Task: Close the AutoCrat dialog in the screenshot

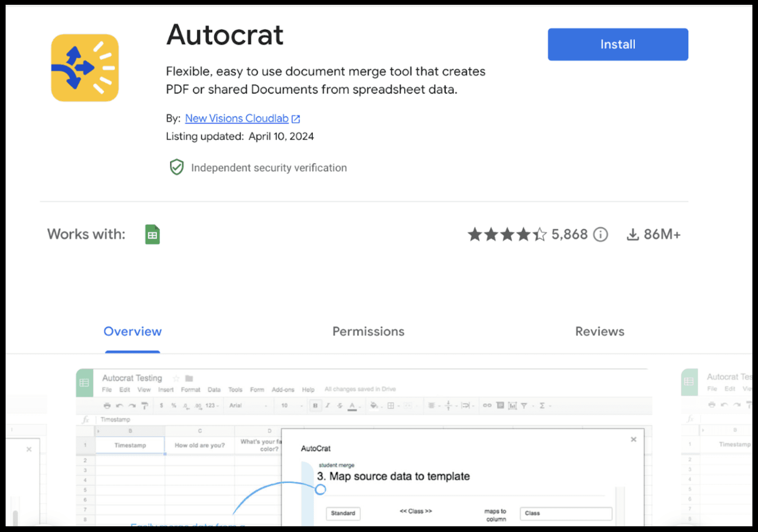Action: point(633,439)
